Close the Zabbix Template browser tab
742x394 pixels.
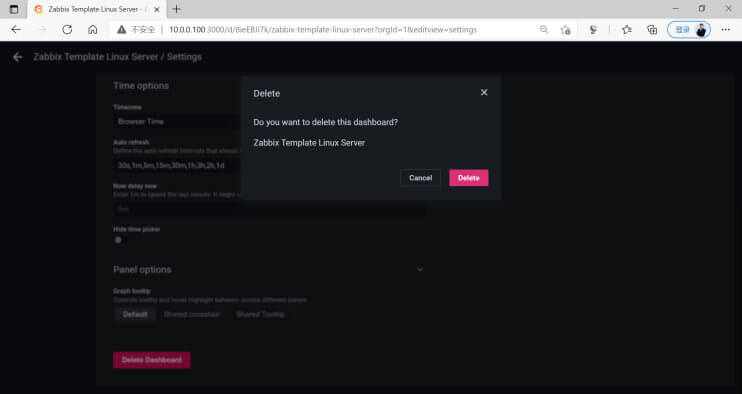(157, 9)
